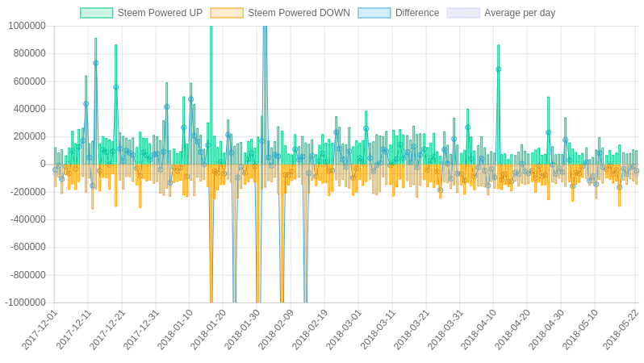Click the -1000000 y-axis label
644x363 pixels.
[x=26, y=302]
